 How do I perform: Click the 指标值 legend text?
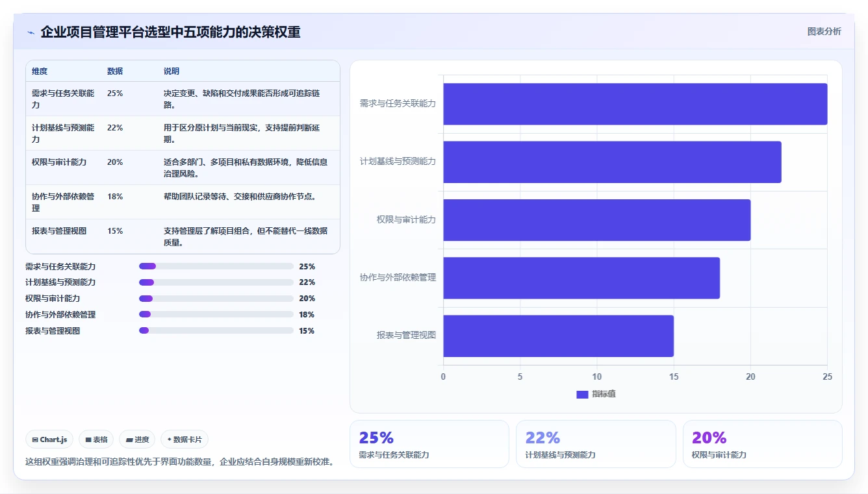[x=604, y=394]
